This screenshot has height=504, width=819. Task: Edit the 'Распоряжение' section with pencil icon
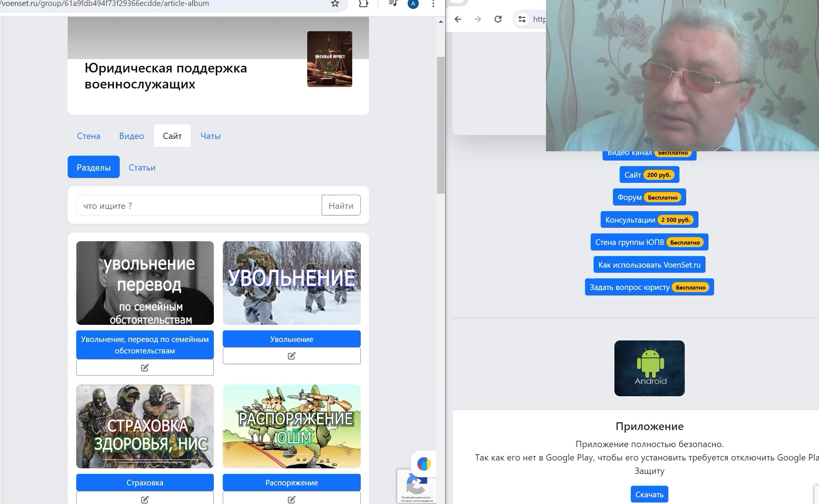click(x=292, y=498)
